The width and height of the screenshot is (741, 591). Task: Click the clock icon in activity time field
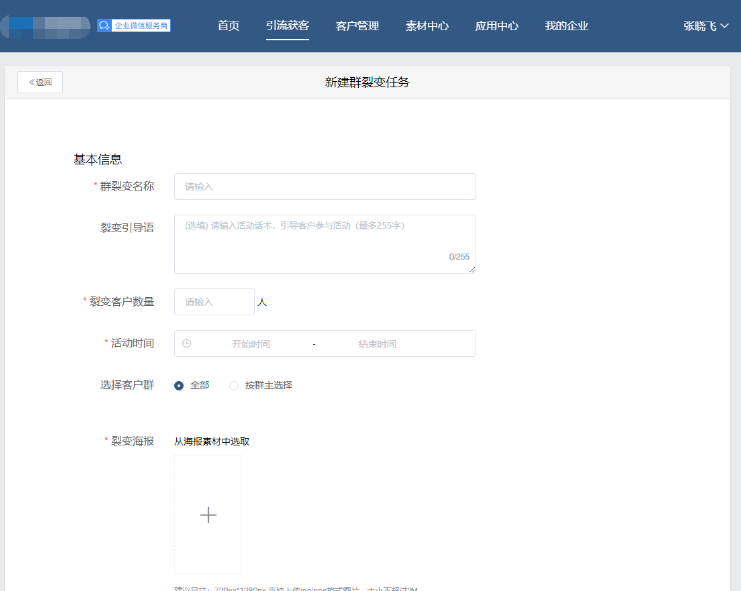pyautogui.click(x=187, y=344)
